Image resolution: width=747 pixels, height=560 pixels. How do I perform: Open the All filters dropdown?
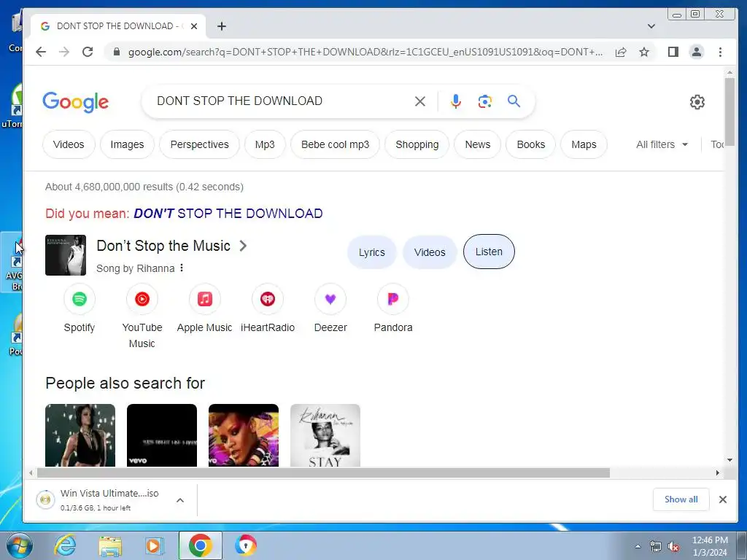pyautogui.click(x=662, y=144)
